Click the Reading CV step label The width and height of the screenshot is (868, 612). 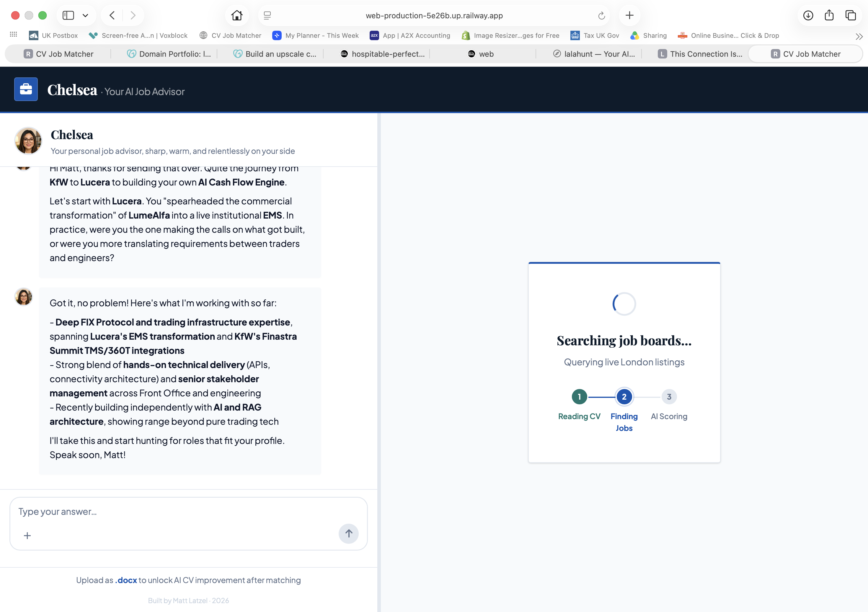579,416
